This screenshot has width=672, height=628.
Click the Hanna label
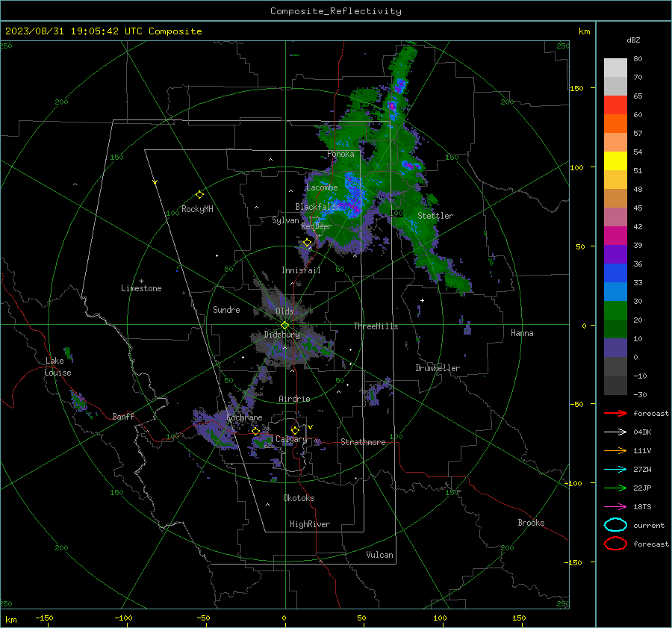pyautogui.click(x=522, y=333)
